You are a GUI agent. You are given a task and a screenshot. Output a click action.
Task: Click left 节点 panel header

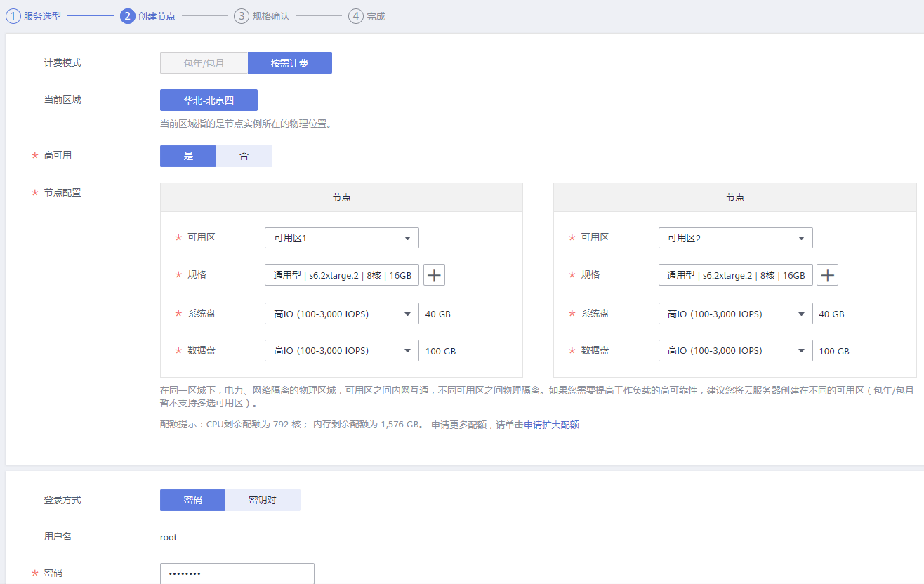341,197
